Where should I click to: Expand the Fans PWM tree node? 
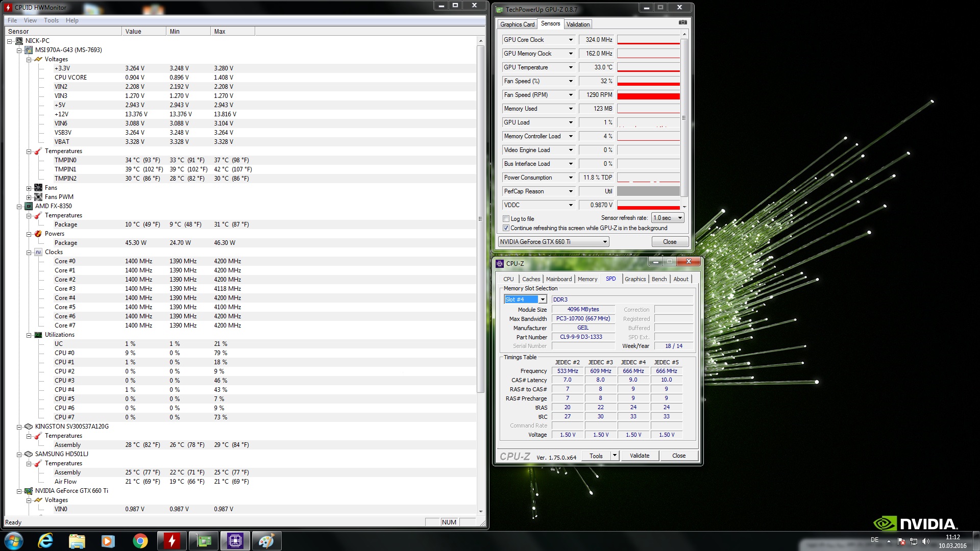29,197
